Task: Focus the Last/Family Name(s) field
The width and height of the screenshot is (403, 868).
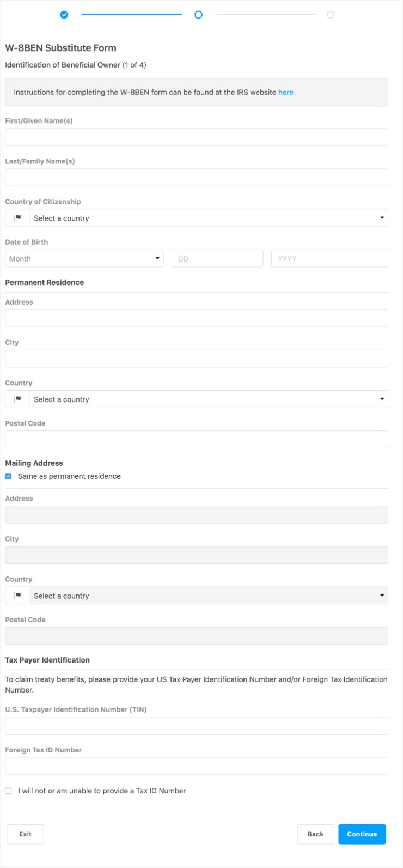Action: pos(197,178)
